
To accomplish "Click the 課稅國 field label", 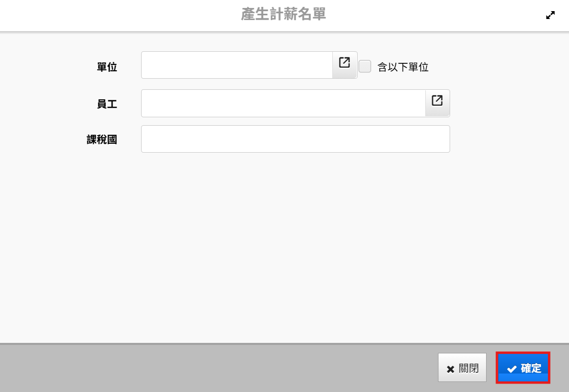I will click(x=101, y=139).
